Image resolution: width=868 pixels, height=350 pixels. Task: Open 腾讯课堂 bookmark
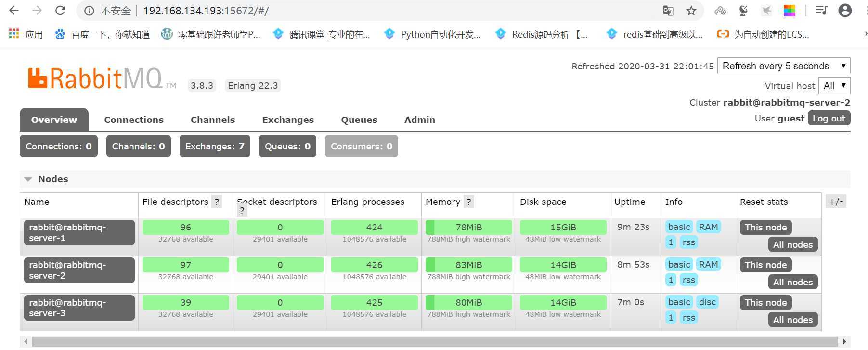click(321, 34)
